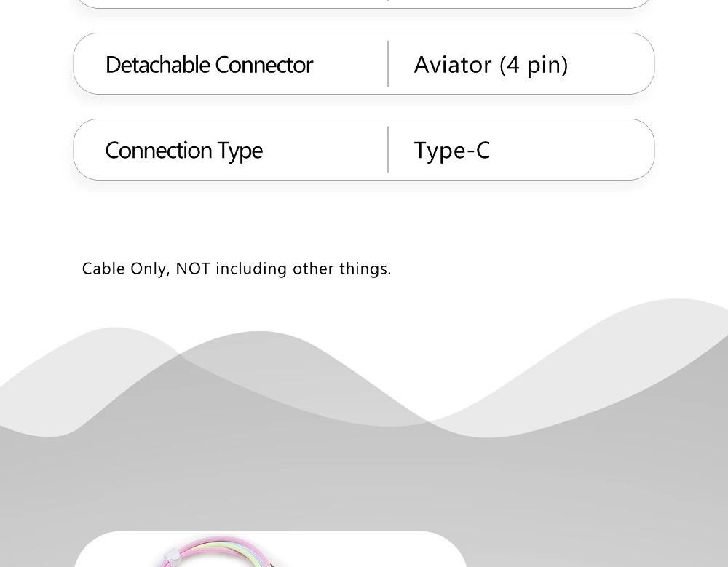
Task: Click the partially visible top spec row
Action: [x=364, y=4]
